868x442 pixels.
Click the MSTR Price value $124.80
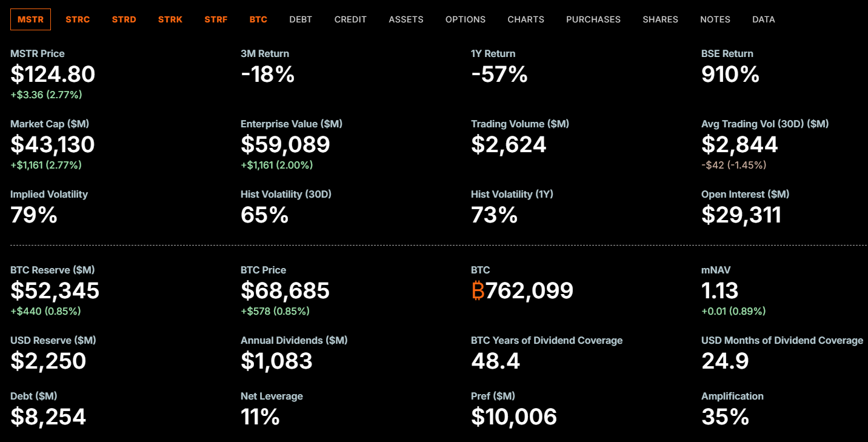pos(53,75)
